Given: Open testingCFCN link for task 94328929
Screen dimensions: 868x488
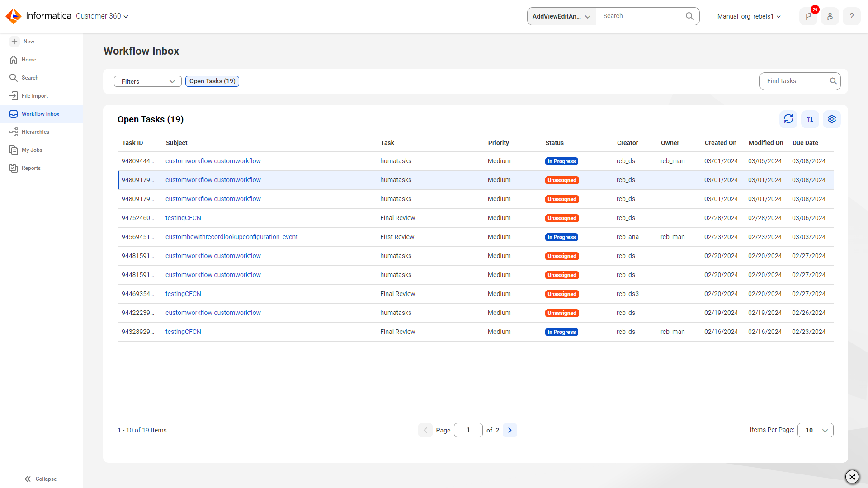Looking at the screenshot, I should (183, 332).
